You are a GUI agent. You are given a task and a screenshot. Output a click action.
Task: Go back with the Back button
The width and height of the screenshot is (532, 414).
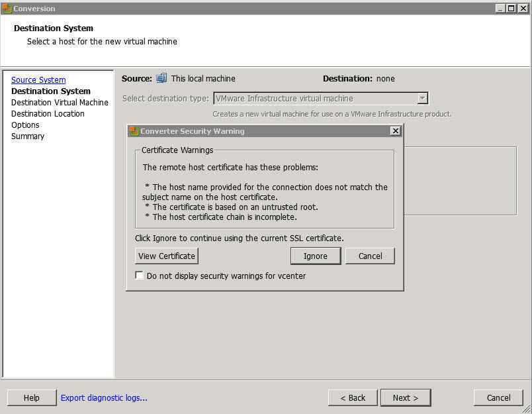353,397
